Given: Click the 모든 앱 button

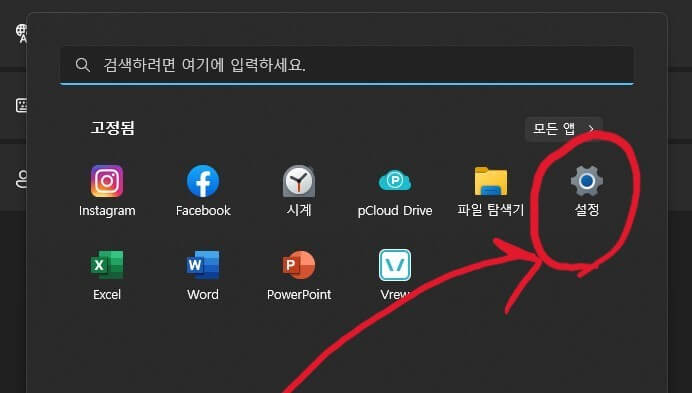Looking at the screenshot, I should pyautogui.click(x=564, y=129).
